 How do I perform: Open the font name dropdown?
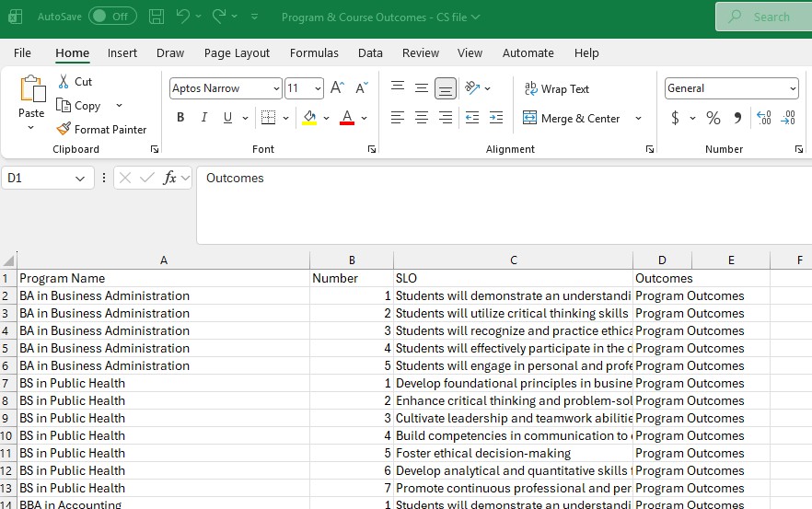click(276, 88)
